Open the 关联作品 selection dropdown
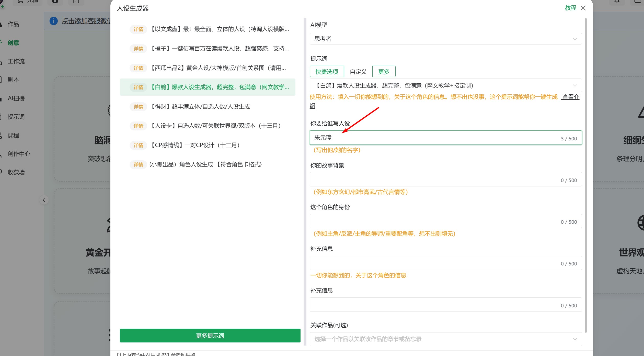This screenshot has width=644, height=356. click(x=445, y=339)
